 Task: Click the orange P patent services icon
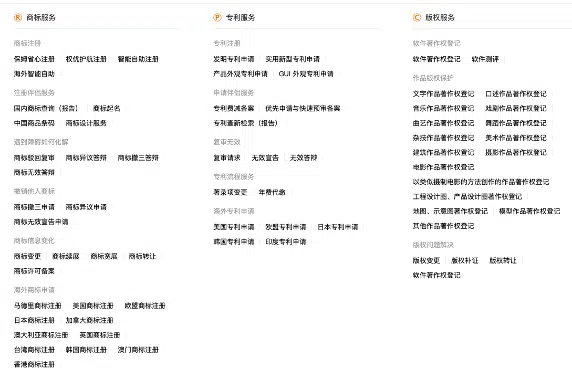(217, 18)
